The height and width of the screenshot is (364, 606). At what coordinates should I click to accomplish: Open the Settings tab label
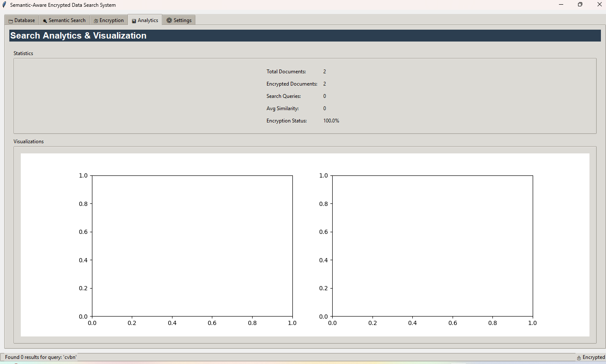tap(182, 20)
